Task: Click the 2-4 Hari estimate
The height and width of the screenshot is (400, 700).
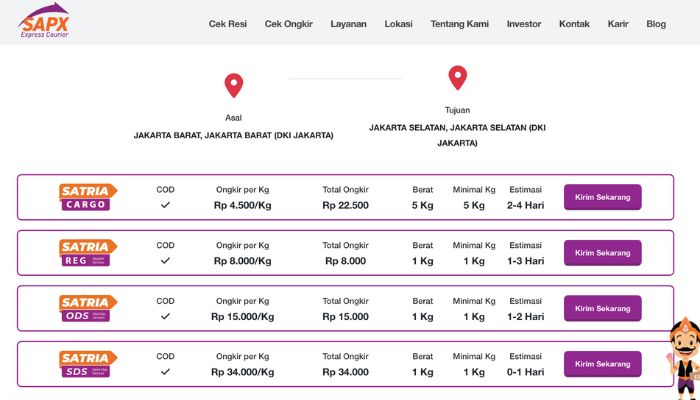Action: pos(525,205)
